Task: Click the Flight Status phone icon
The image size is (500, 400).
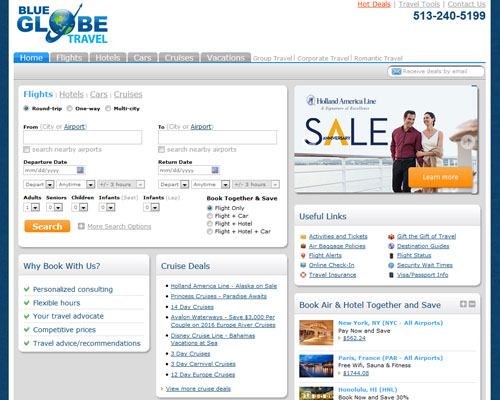Action: [x=391, y=256]
